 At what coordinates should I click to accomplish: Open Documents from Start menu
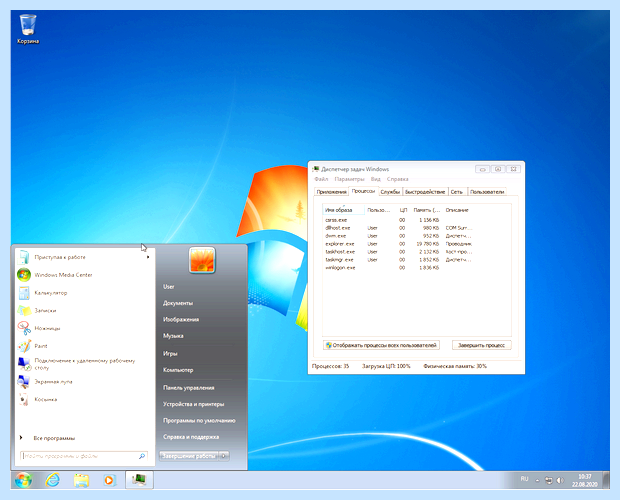pyautogui.click(x=178, y=303)
